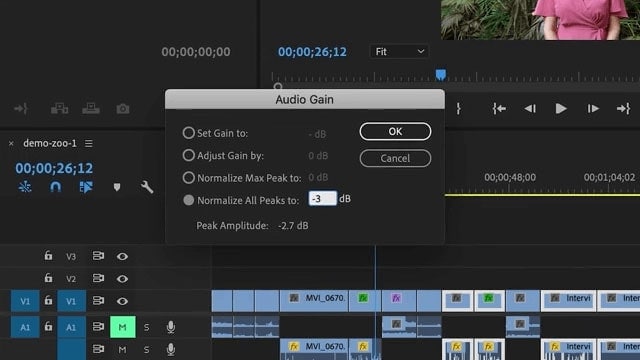Click the program monitor blue playhead marker

[x=440, y=74]
